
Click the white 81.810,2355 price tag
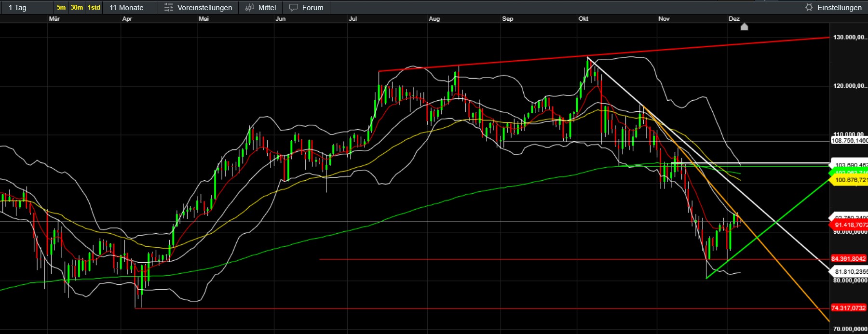[850, 272]
